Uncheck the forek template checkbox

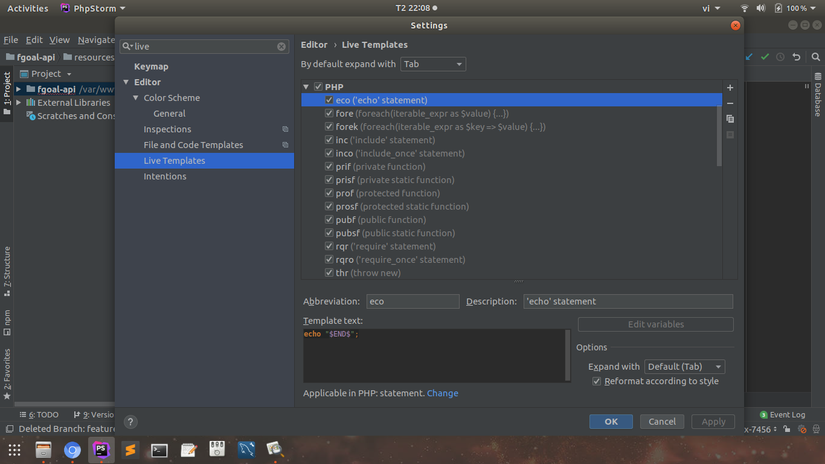point(329,126)
